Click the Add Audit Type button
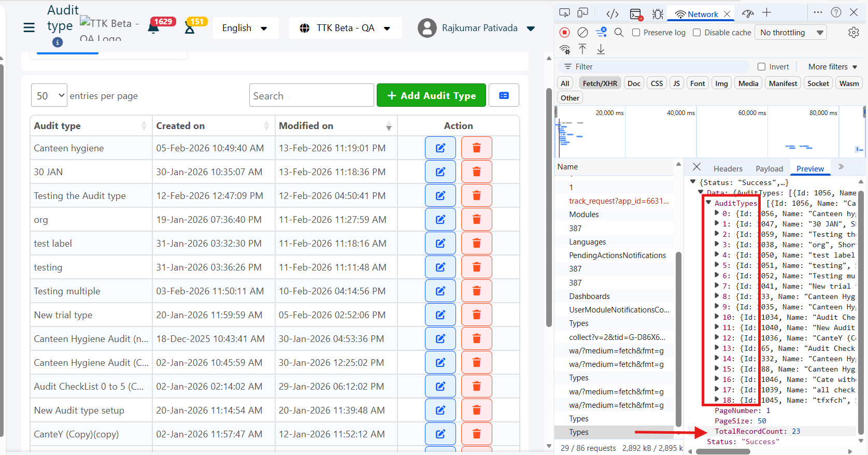This screenshot has width=868, height=455. point(431,95)
